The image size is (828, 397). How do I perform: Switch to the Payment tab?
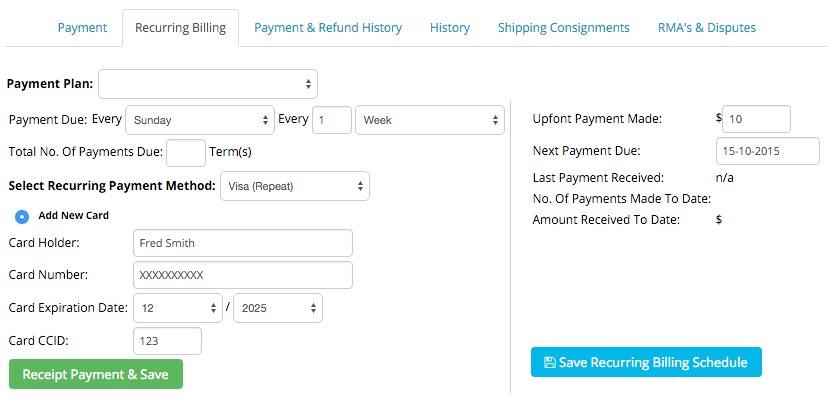pyautogui.click(x=82, y=27)
